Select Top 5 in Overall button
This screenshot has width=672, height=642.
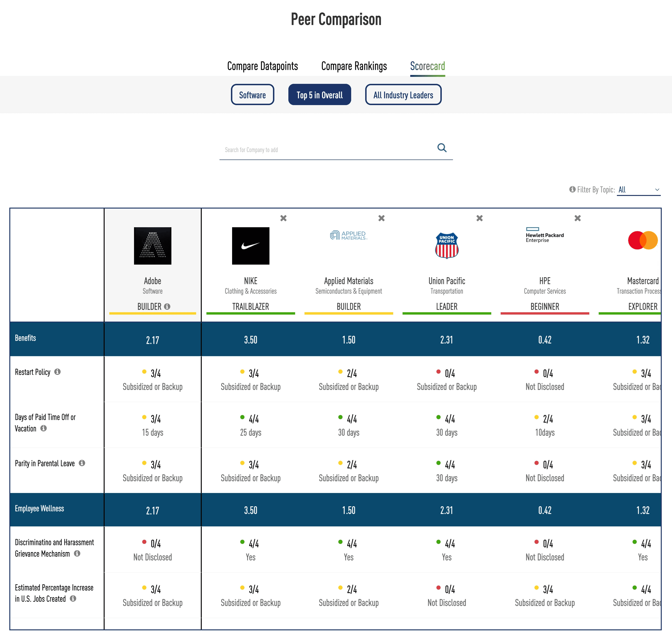319,95
